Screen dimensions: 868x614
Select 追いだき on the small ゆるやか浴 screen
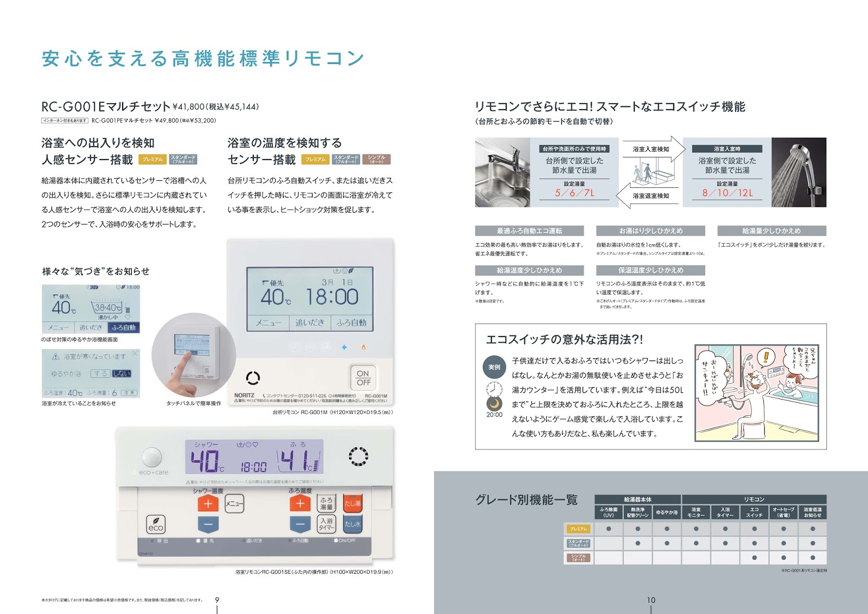point(91,327)
